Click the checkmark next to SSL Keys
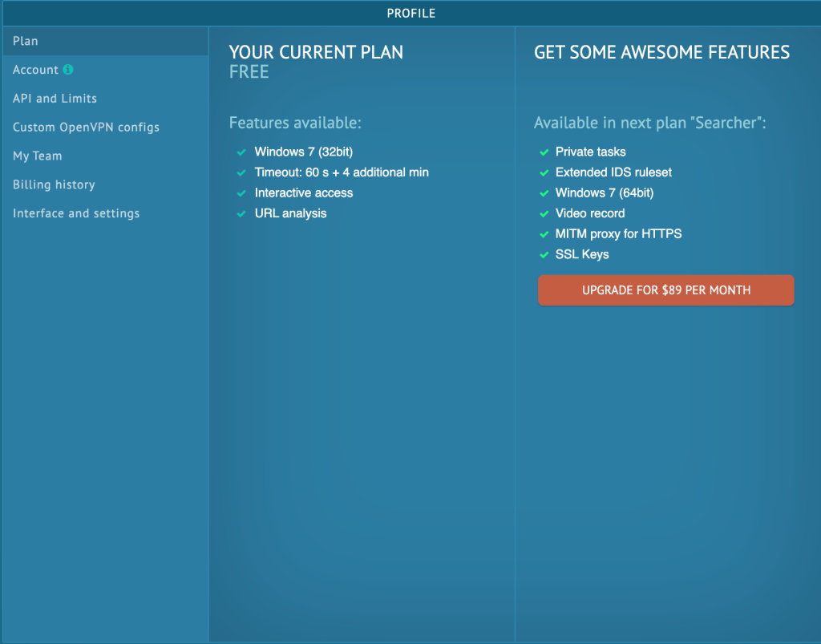 [541, 254]
